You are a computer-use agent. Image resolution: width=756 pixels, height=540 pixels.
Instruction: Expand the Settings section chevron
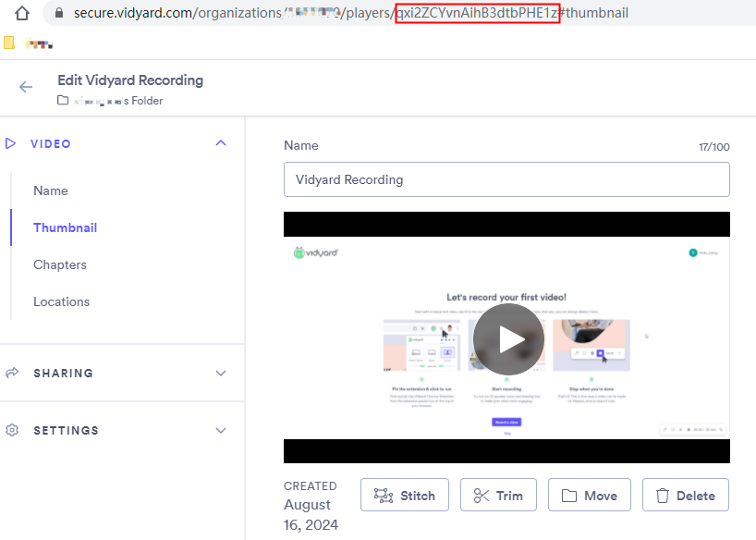tap(220, 430)
